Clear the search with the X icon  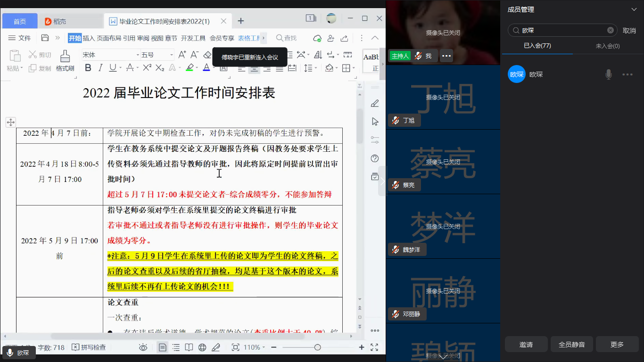(x=610, y=30)
